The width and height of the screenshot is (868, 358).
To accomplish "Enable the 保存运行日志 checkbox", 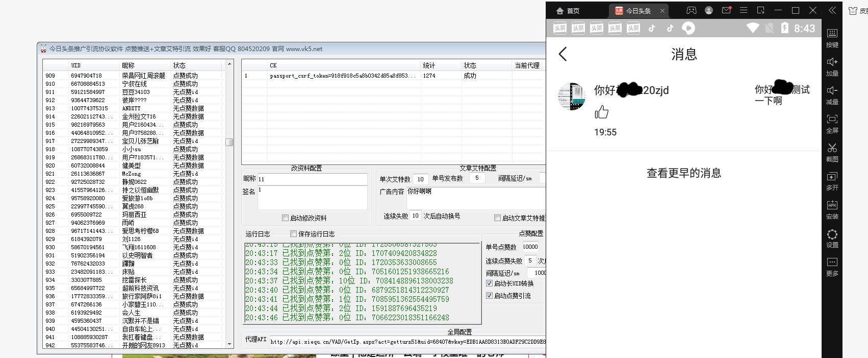I will pos(293,234).
